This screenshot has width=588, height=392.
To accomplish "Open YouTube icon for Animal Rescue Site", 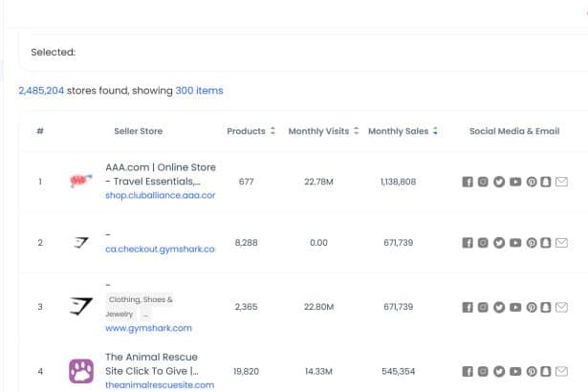I will click(x=515, y=371).
